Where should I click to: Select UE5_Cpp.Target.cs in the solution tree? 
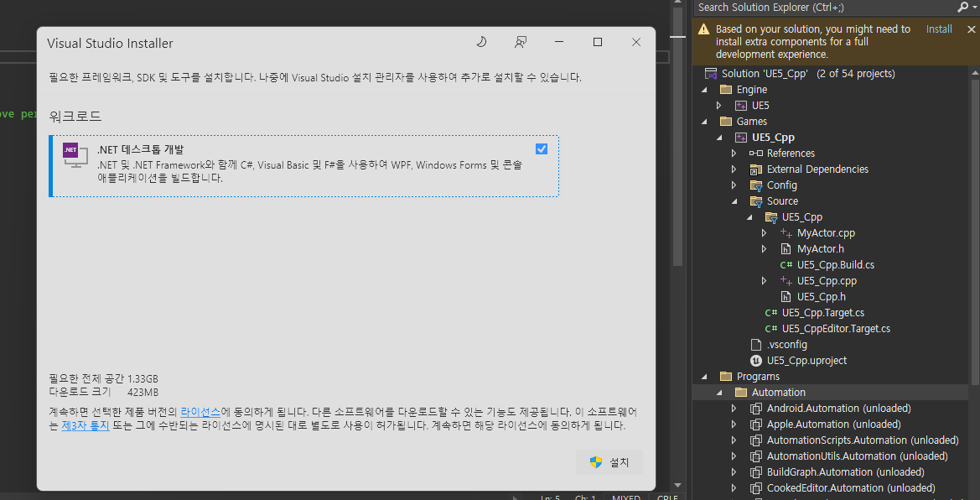tap(822, 313)
